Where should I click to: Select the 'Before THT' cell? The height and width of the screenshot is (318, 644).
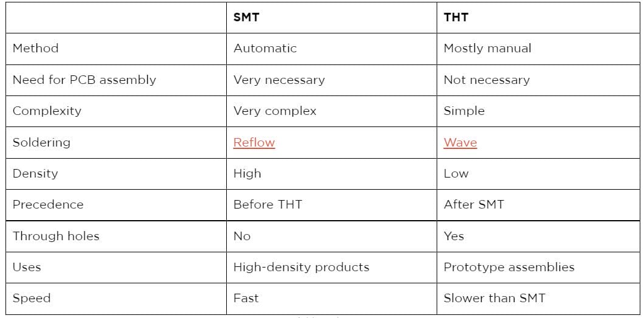268,204
